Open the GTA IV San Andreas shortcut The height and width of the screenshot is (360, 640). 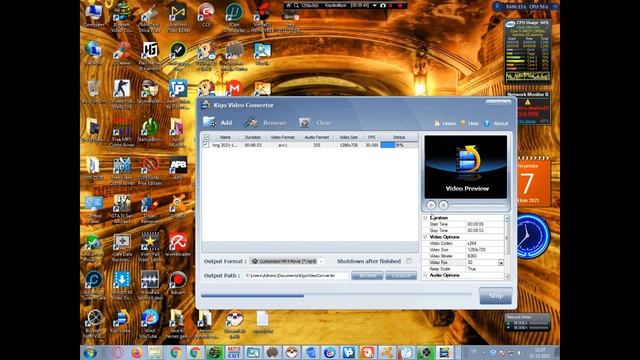click(122, 208)
